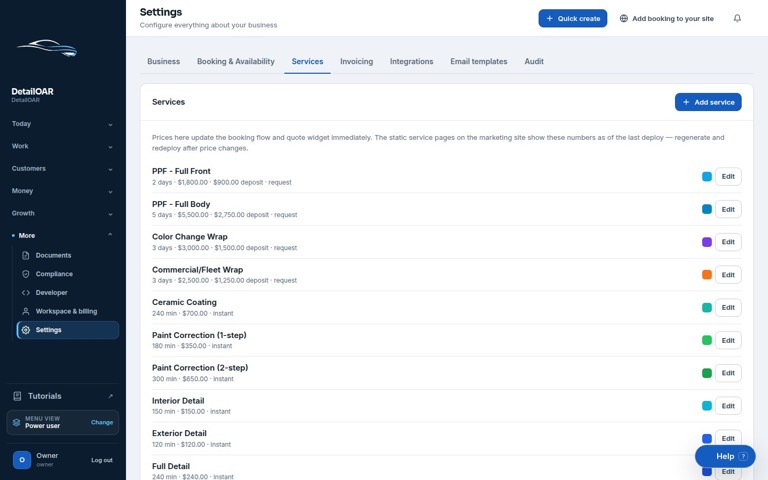Click the Tutorials book icon
This screenshot has height=480, width=768.
pos(17,396)
